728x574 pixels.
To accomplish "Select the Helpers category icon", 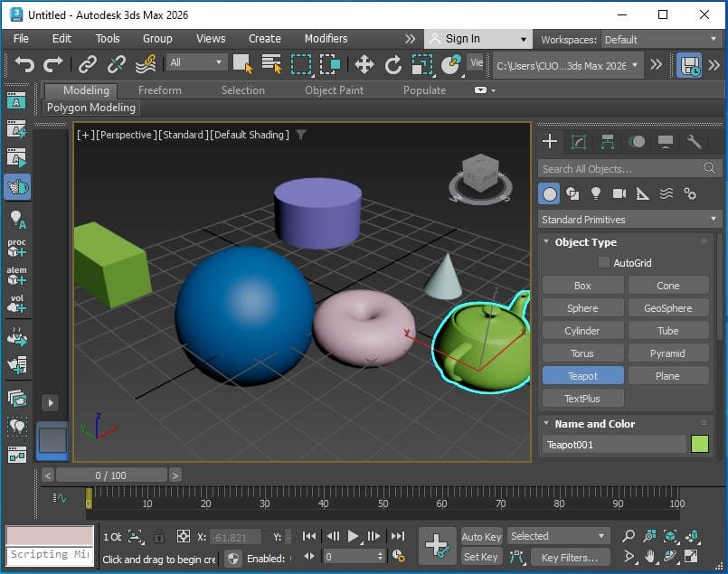I will [x=643, y=193].
